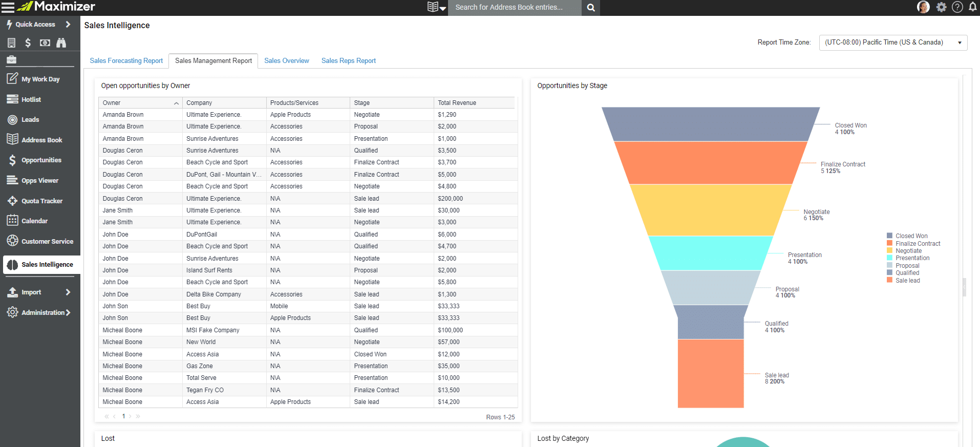Click the Sale lead funnel segment
Screen dimensions: 980x447
coord(711,373)
